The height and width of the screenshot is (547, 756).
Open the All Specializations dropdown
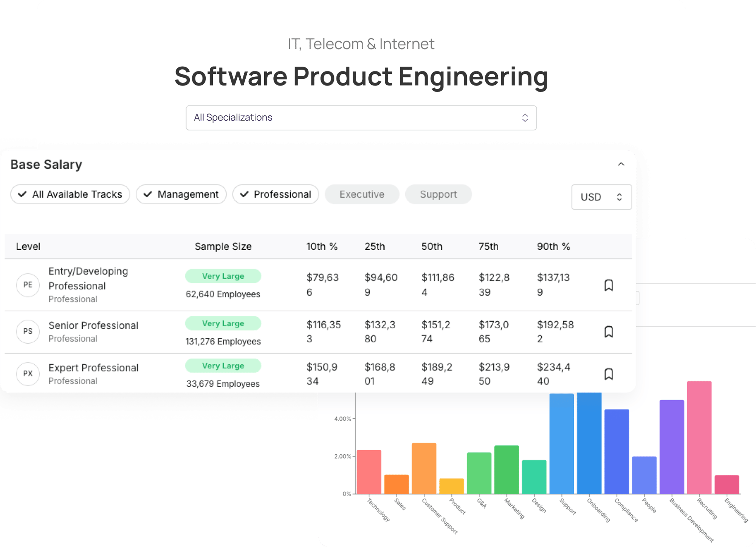point(361,118)
